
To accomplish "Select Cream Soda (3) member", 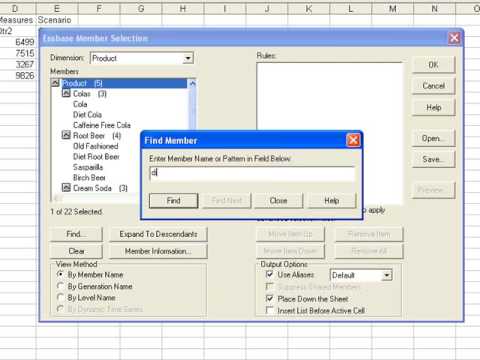I will click(x=100, y=188).
